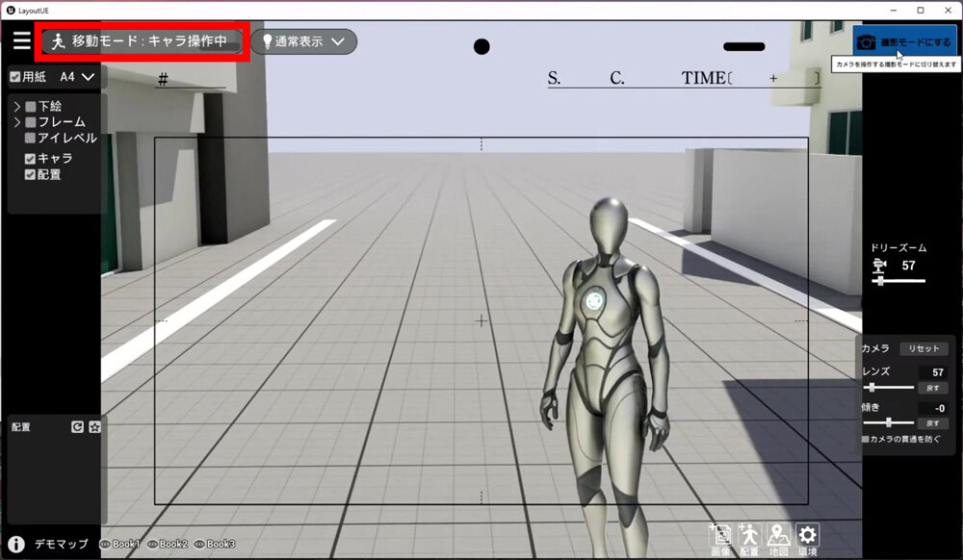The width and height of the screenshot is (963, 560).
Task: Open the 通常表示 display dropdown
Action: click(x=304, y=42)
